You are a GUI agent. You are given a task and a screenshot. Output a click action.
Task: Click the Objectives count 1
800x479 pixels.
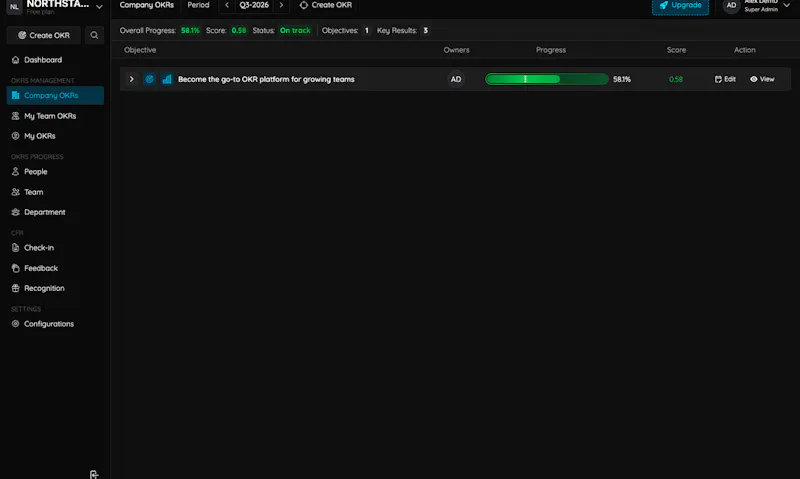point(366,31)
